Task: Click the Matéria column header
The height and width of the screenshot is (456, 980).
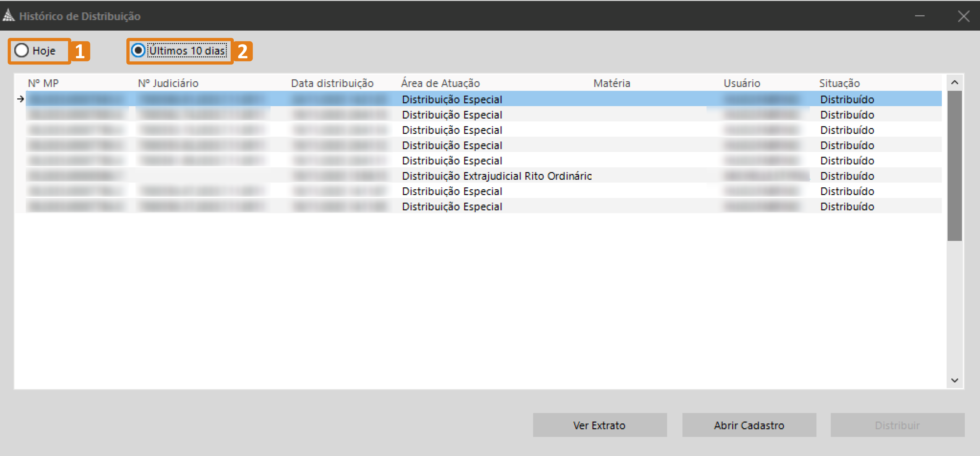Action: click(x=611, y=83)
